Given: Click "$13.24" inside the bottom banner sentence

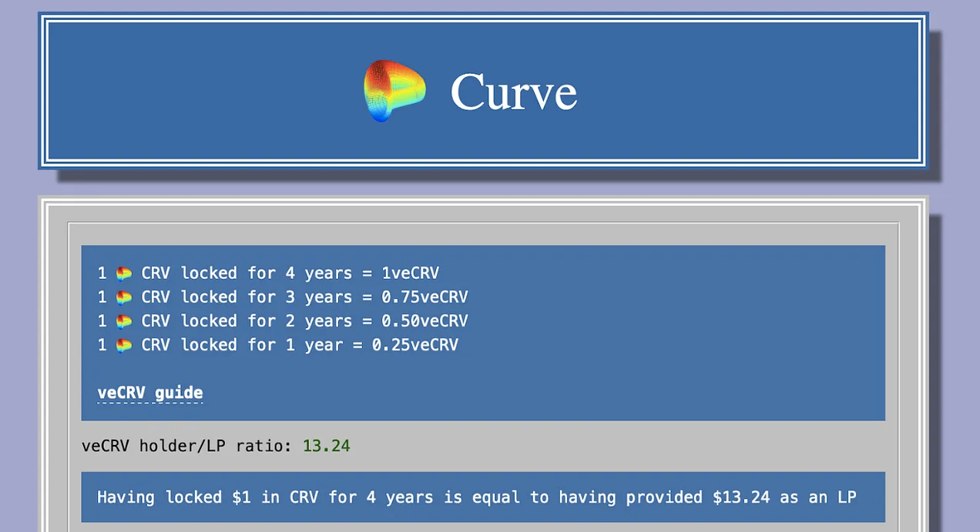Looking at the screenshot, I should (x=740, y=497).
